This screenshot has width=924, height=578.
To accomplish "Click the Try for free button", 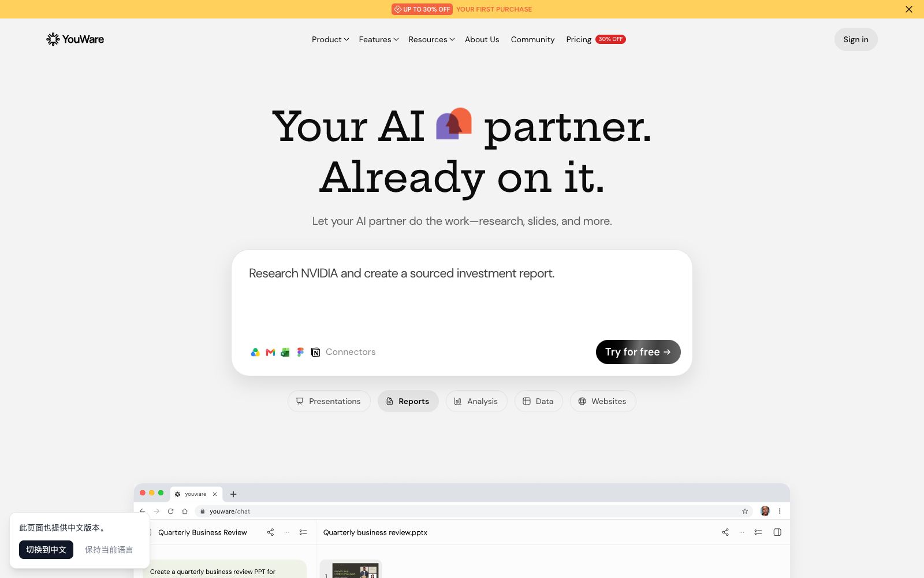I will [638, 352].
